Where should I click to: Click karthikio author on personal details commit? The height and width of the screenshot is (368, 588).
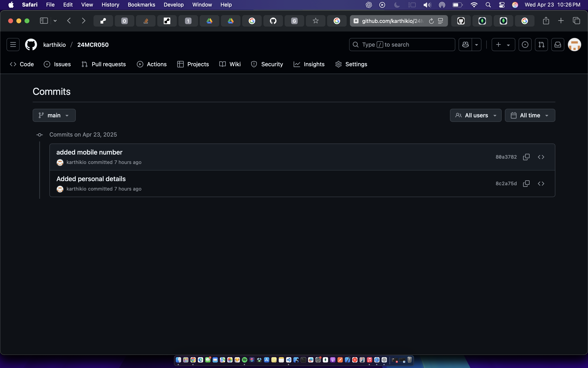pos(76,189)
